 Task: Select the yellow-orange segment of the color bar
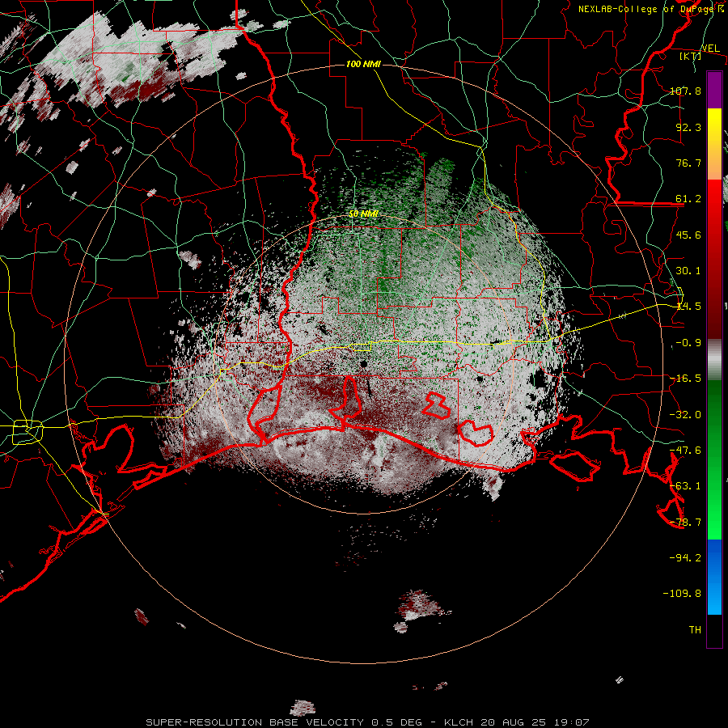[x=714, y=144]
